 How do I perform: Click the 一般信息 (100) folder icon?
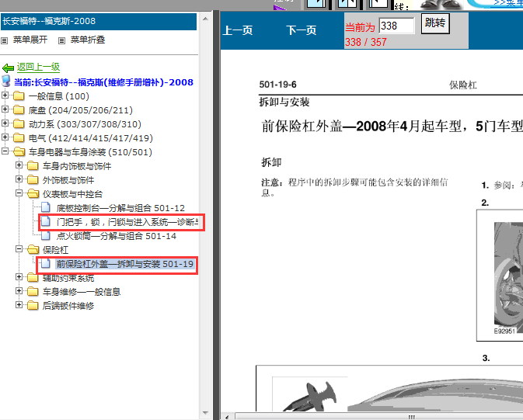pyautogui.click(x=19, y=96)
